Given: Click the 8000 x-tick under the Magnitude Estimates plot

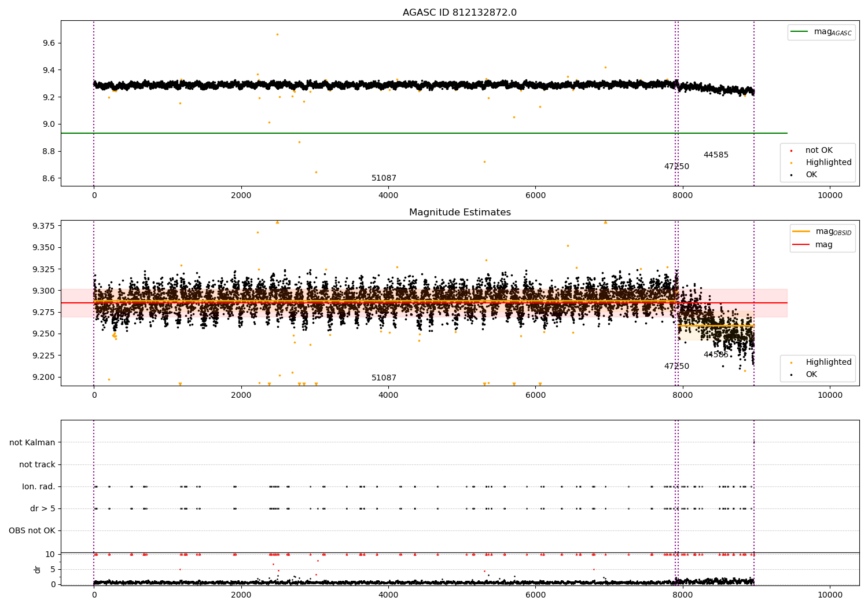Looking at the screenshot, I should click(x=683, y=395).
